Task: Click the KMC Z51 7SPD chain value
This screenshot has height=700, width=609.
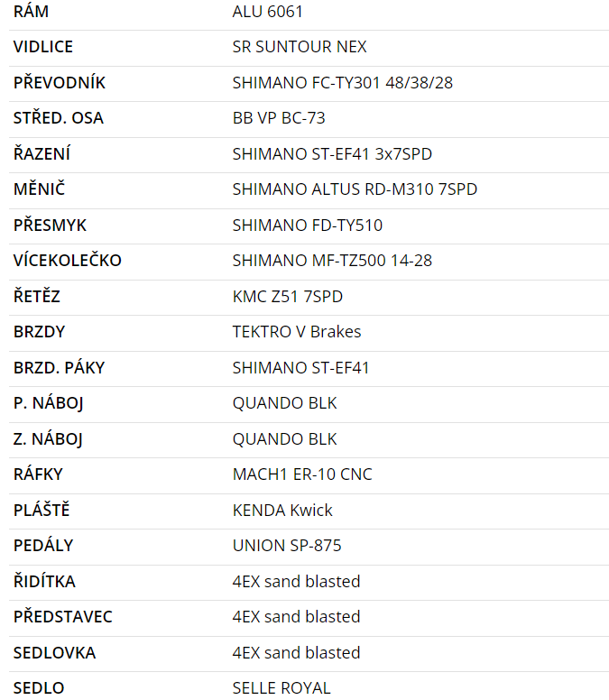Action: [288, 297]
